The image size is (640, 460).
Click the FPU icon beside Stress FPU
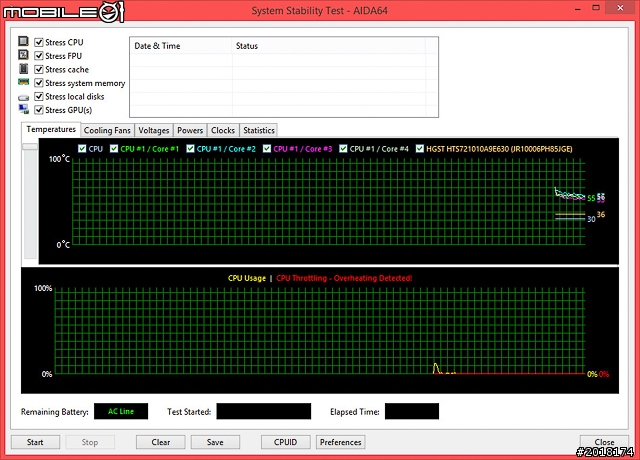tap(23, 55)
